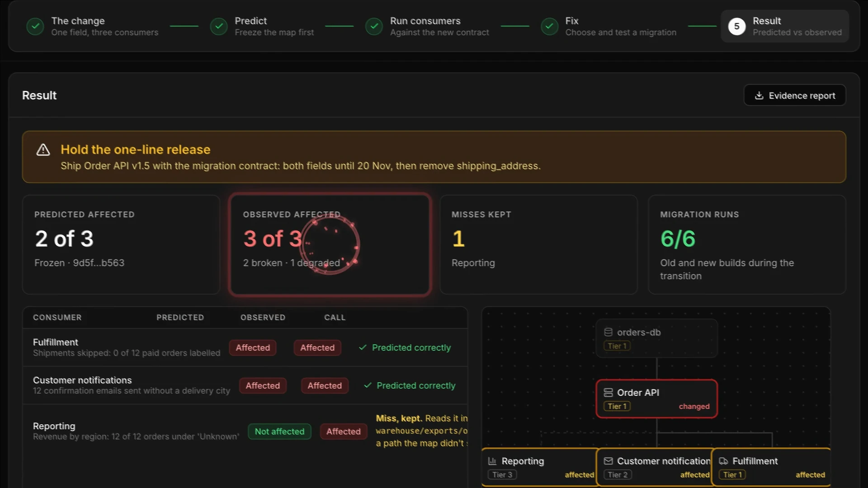Click the 'changed' label on Order API
The image size is (868, 488).
click(694, 406)
